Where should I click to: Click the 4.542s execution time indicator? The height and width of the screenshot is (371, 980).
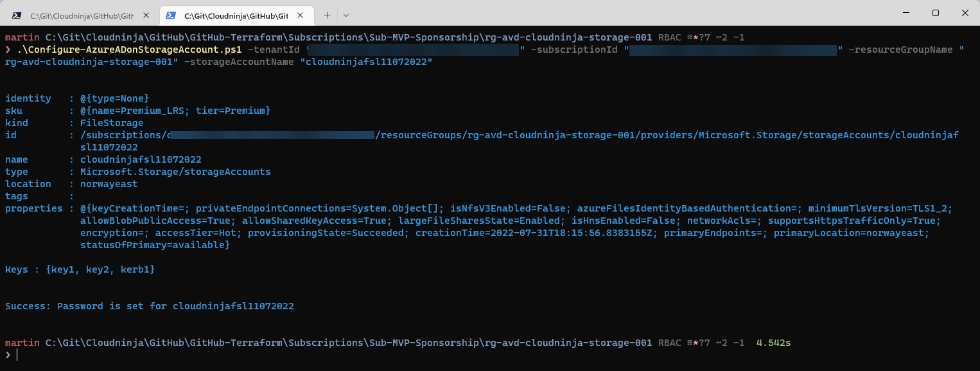tap(773, 343)
